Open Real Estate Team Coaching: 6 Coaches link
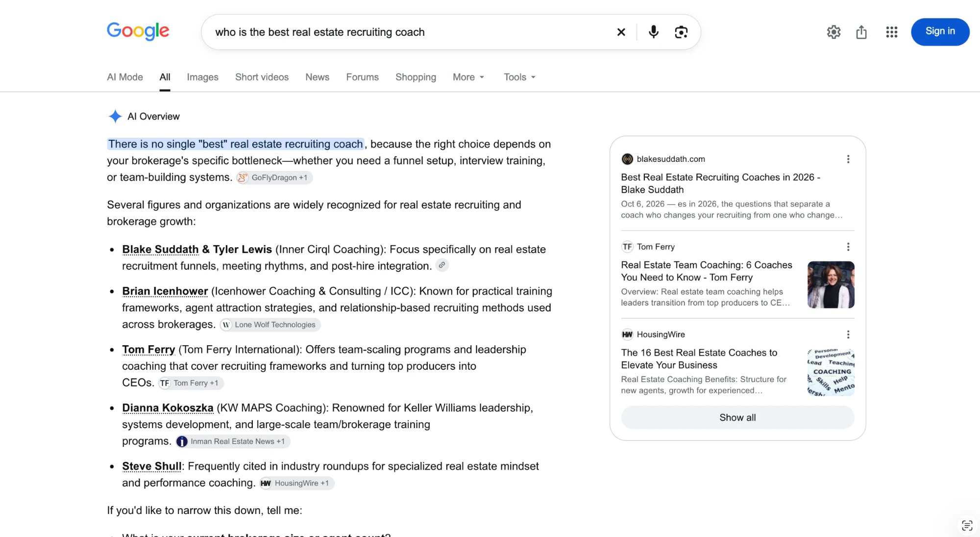This screenshot has width=980, height=537. pyautogui.click(x=706, y=271)
